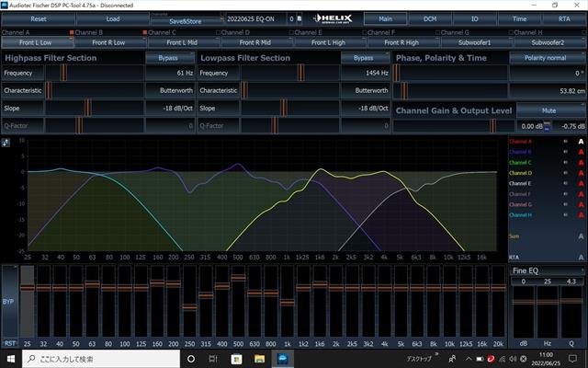Click the Lowpass Frequency slider handle

[300, 73]
